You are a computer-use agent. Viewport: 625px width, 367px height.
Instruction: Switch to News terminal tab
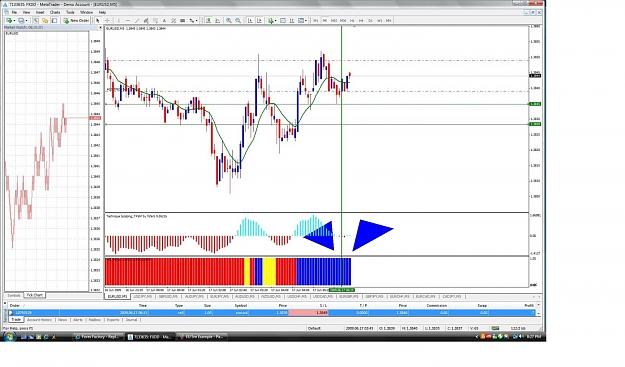click(x=63, y=320)
